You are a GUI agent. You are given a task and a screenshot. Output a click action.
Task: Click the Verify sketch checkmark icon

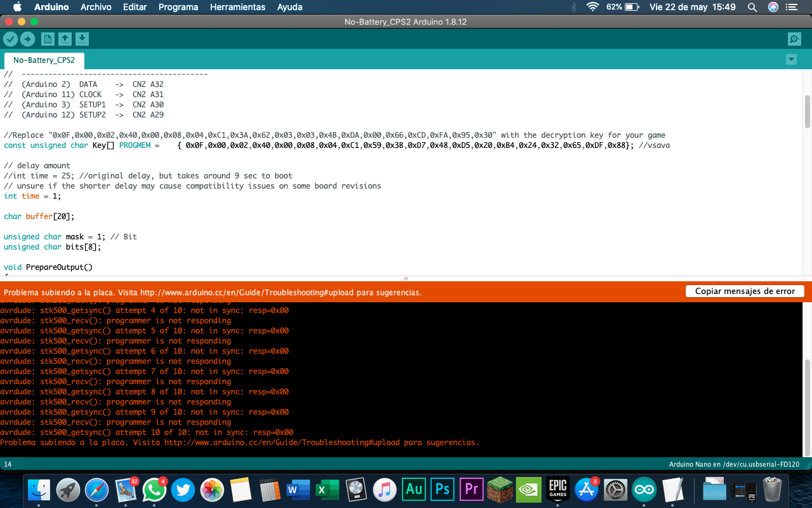(x=10, y=39)
